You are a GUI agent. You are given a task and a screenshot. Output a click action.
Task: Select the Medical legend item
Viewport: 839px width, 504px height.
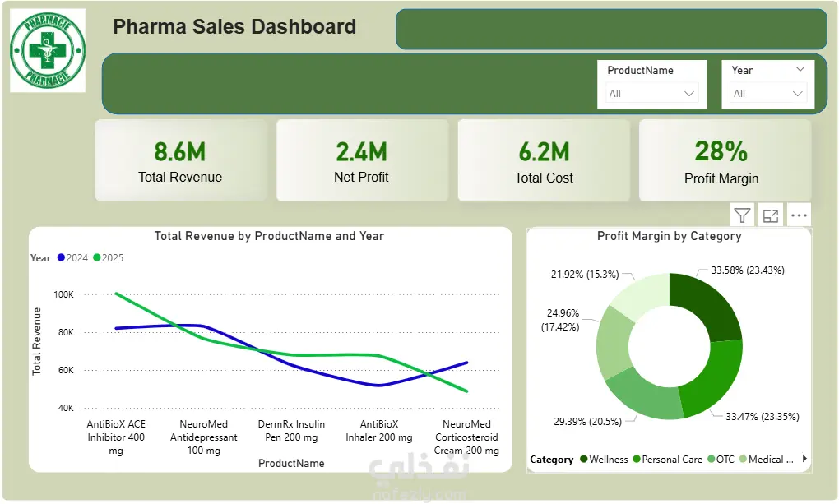[x=767, y=459]
